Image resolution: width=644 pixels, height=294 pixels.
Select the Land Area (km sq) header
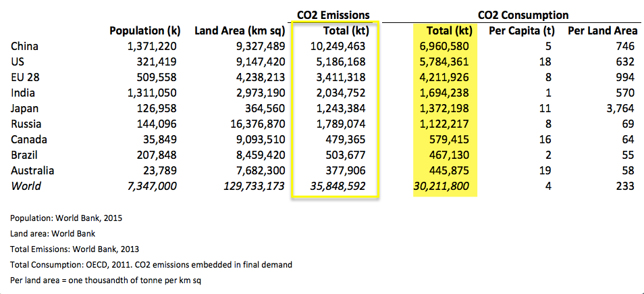point(240,31)
